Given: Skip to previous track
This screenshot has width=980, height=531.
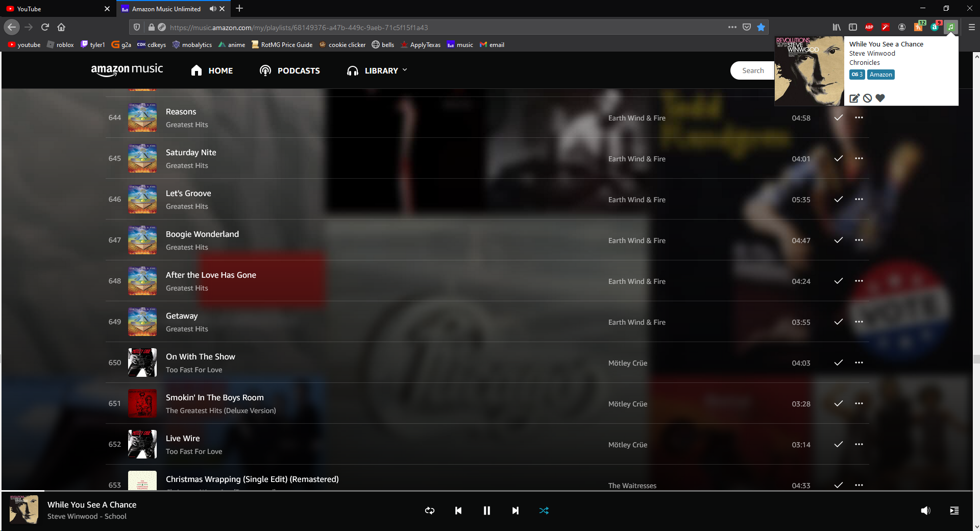Looking at the screenshot, I should (x=458, y=511).
